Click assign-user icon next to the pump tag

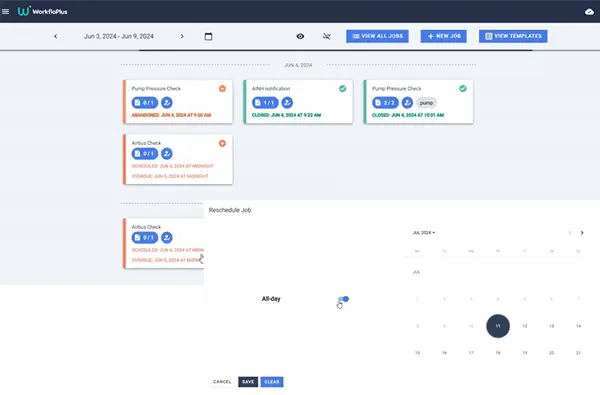click(407, 103)
